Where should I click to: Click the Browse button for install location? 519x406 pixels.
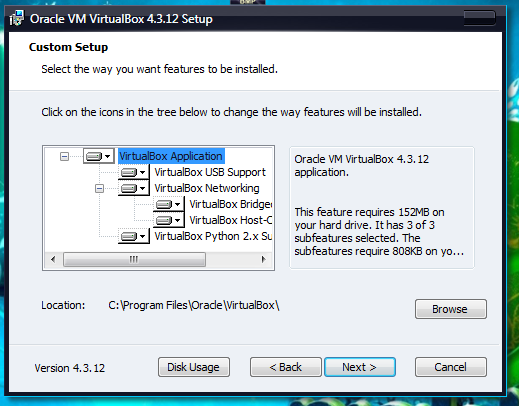451,309
